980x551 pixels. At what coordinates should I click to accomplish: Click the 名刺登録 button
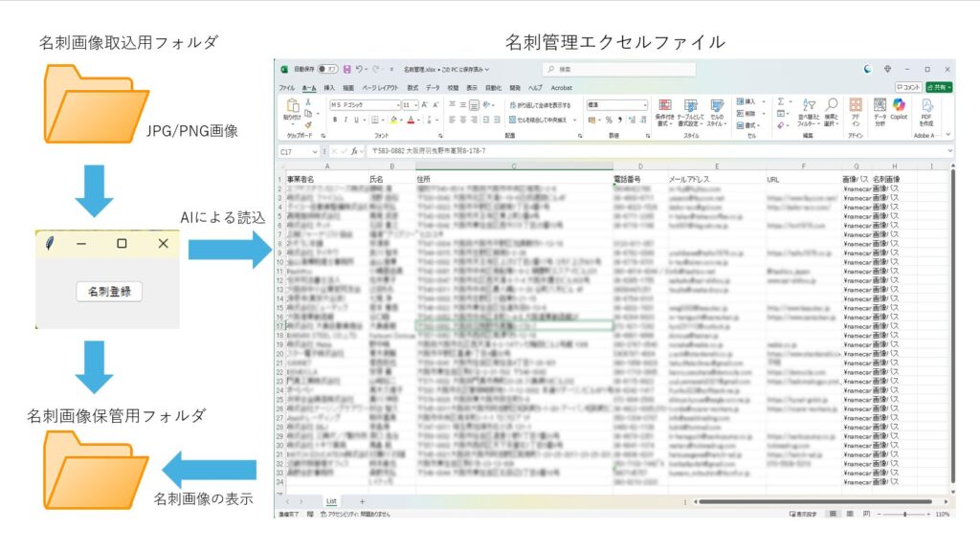tap(109, 291)
